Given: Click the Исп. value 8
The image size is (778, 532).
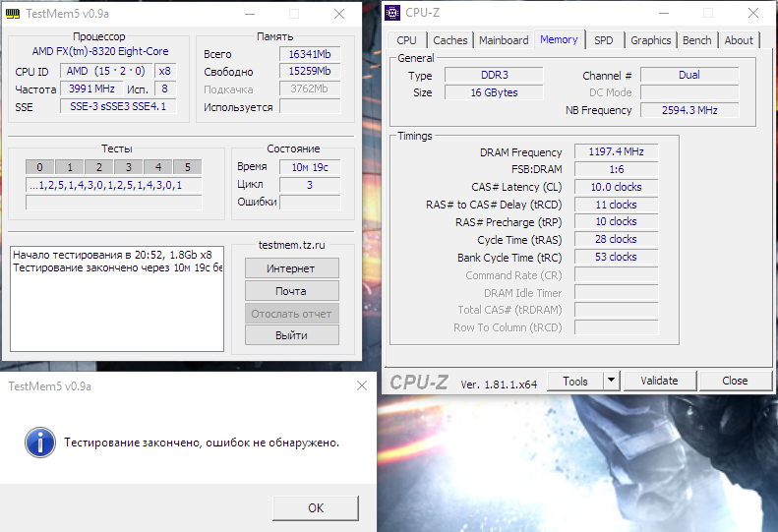Looking at the screenshot, I should 165,89.
